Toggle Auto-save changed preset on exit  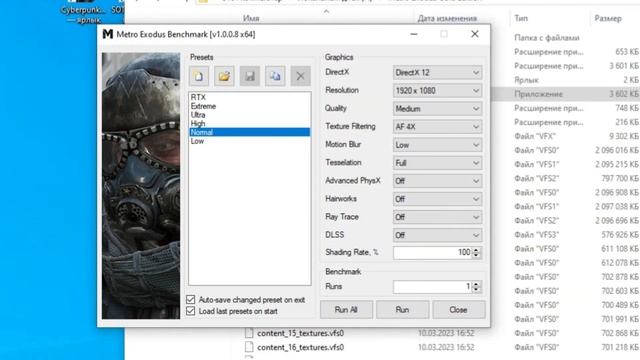(x=191, y=300)
